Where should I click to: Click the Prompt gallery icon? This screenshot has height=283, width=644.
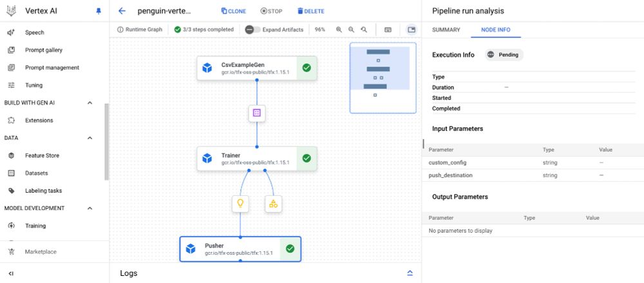12,50
